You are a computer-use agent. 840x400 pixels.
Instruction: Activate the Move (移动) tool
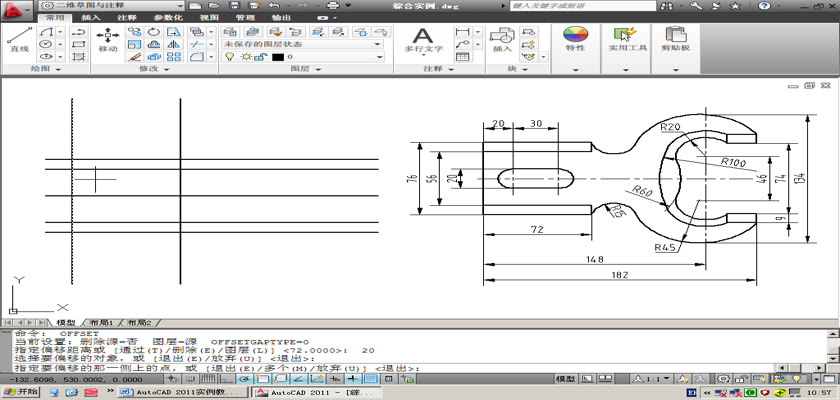click(107, 39)
